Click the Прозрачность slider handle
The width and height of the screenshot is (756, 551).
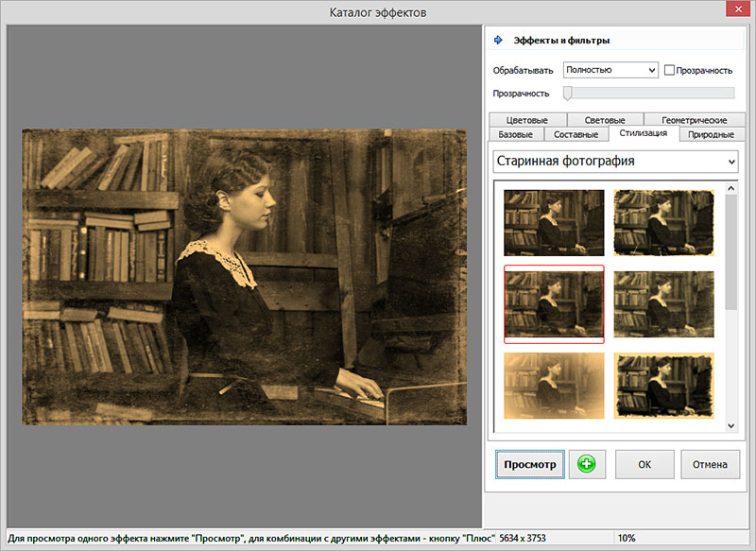click(568, 93)
